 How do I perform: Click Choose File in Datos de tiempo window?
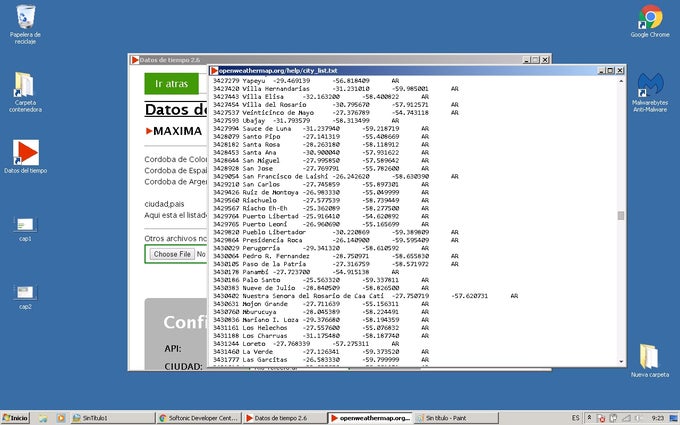[172, 254]
